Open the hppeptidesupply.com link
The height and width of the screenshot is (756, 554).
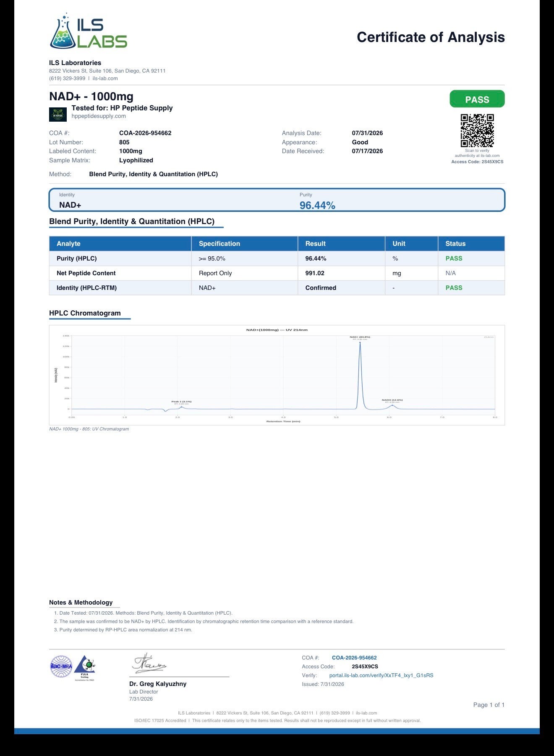tap(99, 116)
